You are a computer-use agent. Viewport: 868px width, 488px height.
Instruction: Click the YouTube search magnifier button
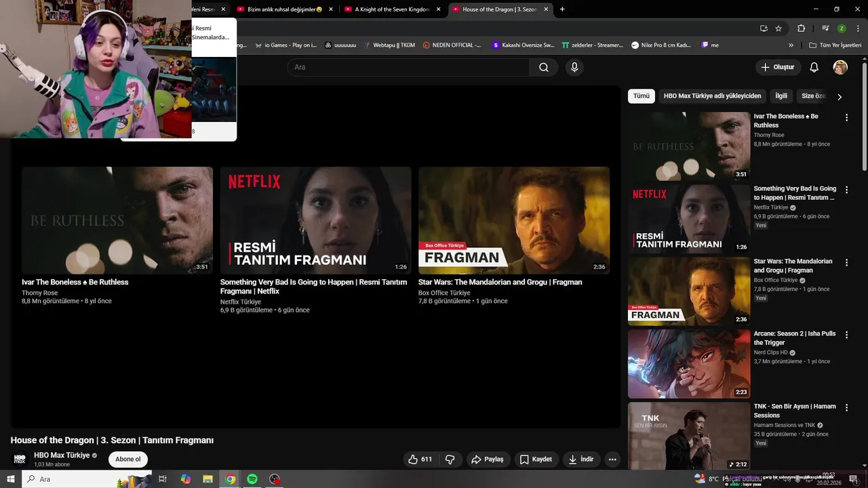[x=544, y=67]
